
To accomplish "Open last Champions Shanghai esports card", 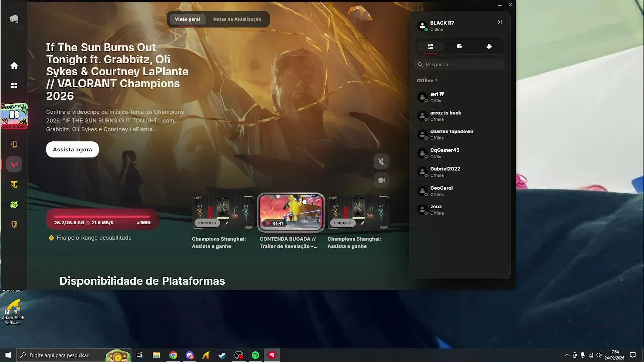I will click(358, 212).
